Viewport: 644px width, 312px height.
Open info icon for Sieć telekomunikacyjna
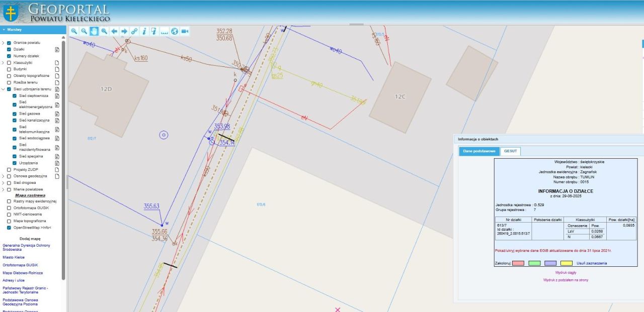(57, 130)
